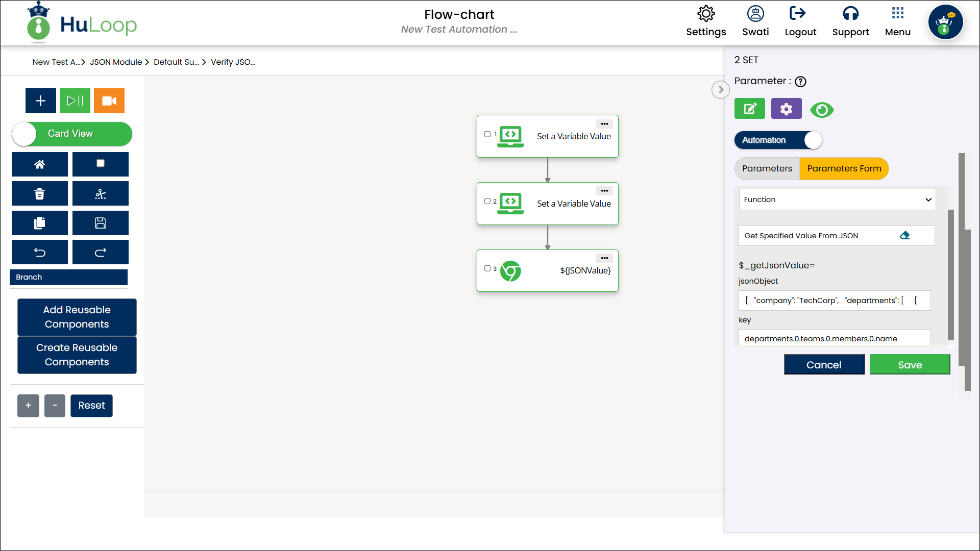980x551 pixels.
Task: Switch to the Parameters tab
Action: click(767, 168)
